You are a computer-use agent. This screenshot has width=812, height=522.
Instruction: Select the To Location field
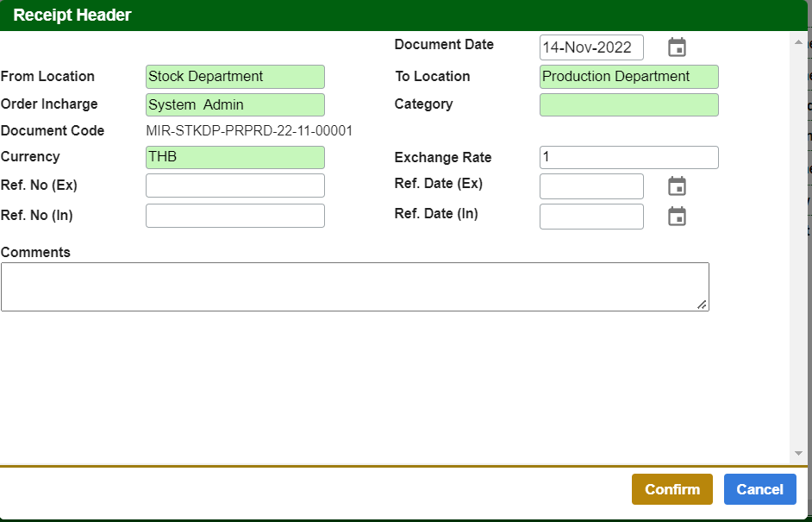(x=628, y=77)
